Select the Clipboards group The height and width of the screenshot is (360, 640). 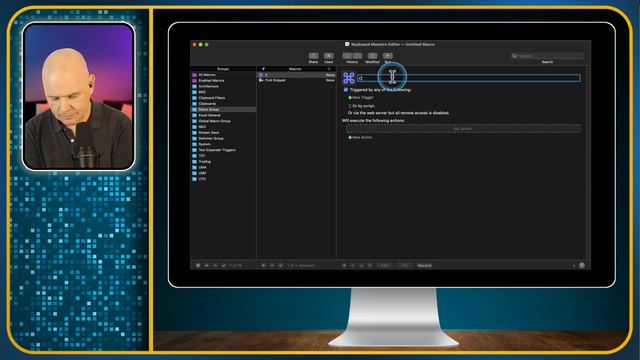pyautogui.click(x=224, y=104)
